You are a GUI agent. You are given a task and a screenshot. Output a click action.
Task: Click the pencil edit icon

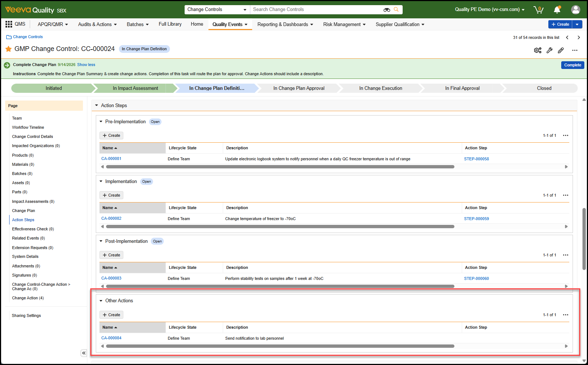click(x=561, y=50)
